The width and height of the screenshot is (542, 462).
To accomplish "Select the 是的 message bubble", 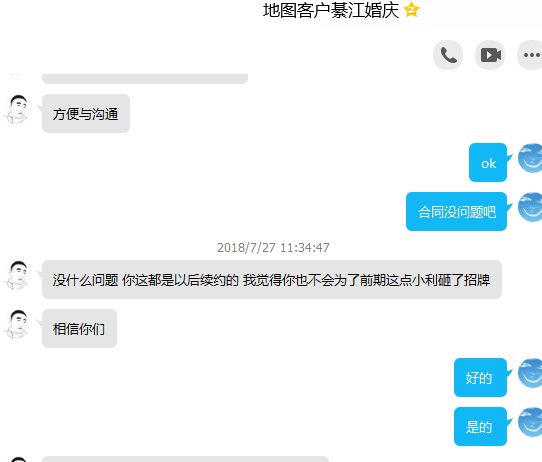I will pyautogui.click(x=480, y=427).
